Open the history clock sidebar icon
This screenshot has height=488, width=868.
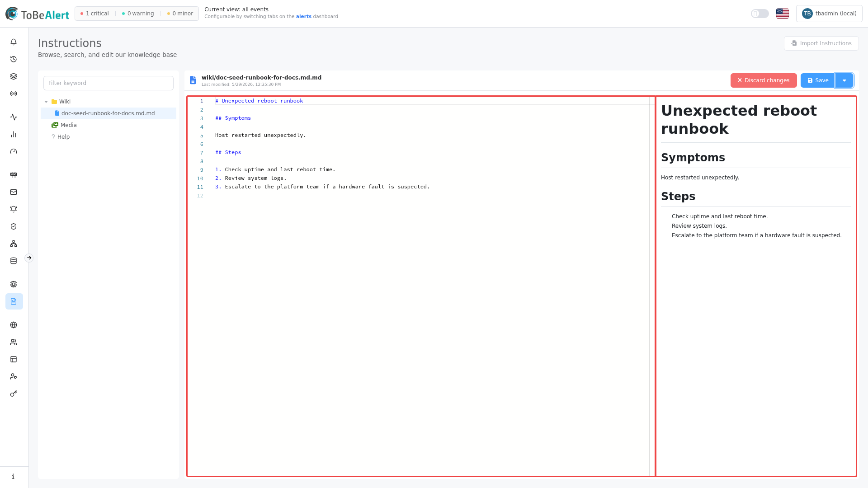tap(14, 59)
